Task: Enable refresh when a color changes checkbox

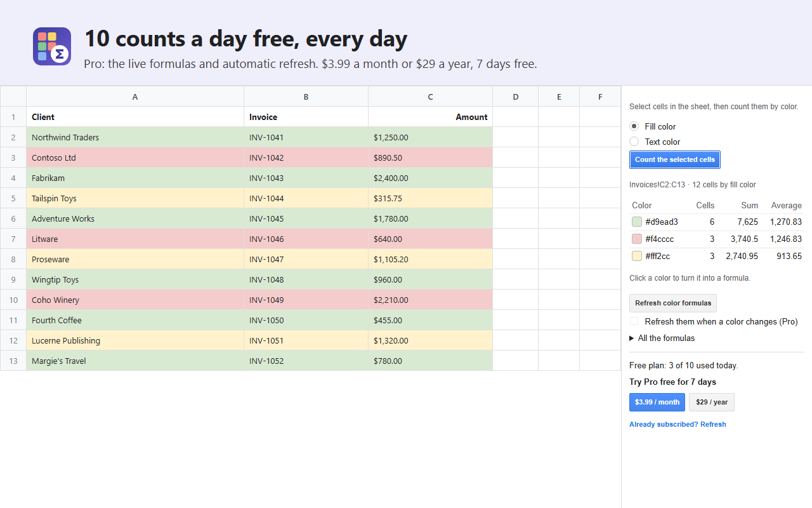Action: (x=634, y=321)
